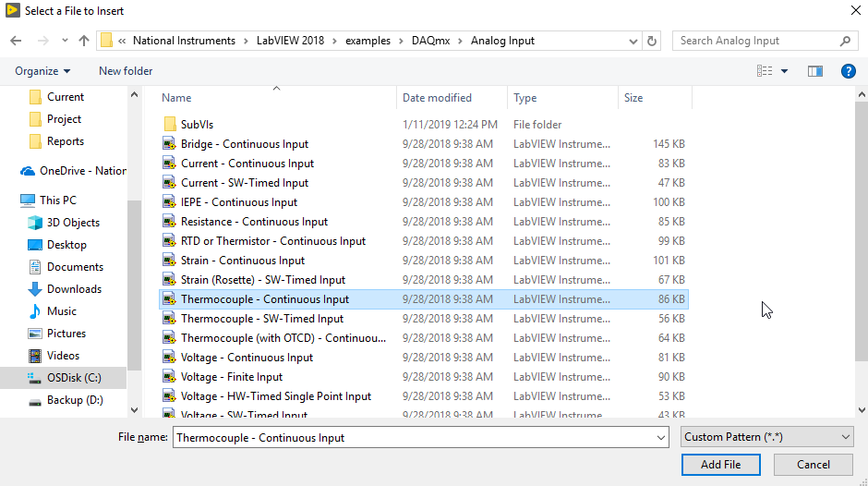This screenshot has height=486, width=868.
Task: Click the search magnifier icon
Action: 845,41
